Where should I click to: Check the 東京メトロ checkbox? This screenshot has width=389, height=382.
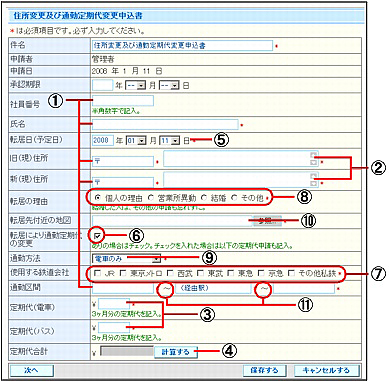(x=123, y=273)
